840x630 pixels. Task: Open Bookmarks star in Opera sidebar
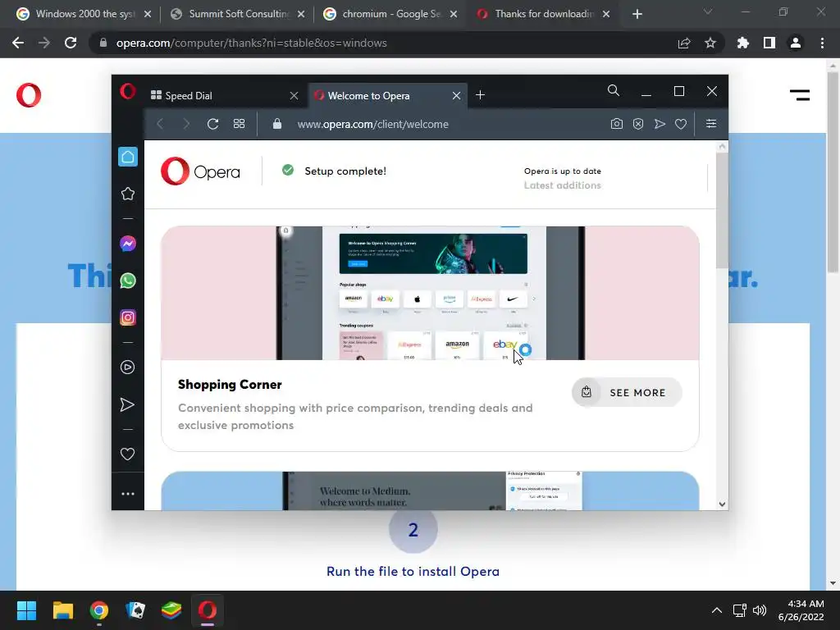127,194
